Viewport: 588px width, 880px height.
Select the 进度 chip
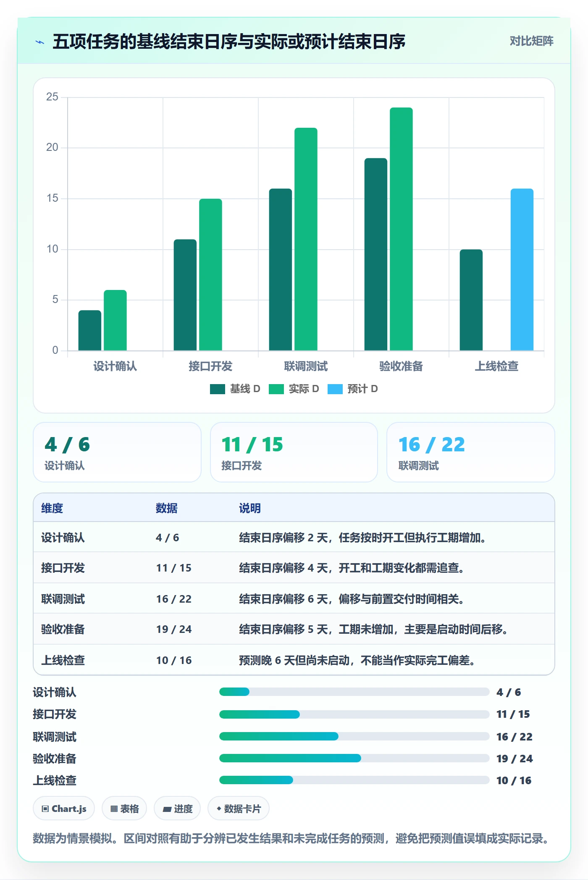(177, 808)
